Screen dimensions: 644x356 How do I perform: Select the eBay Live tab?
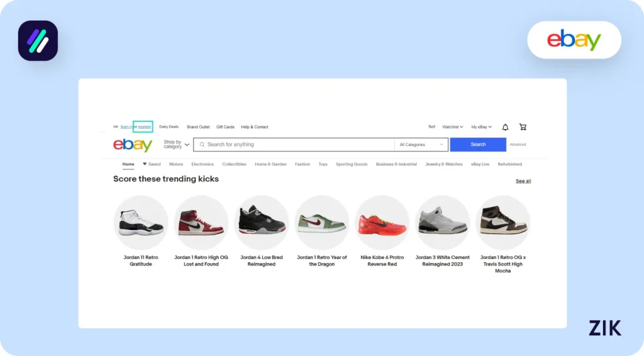[480, 164]
